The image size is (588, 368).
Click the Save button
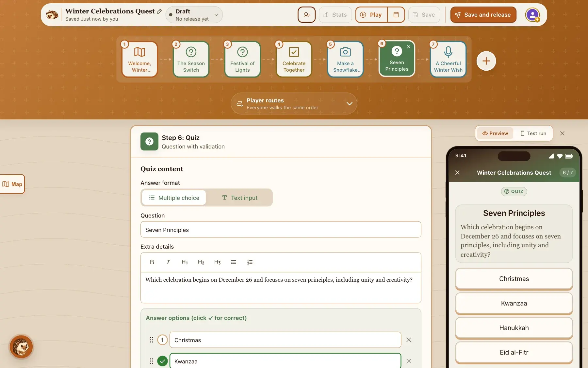pos(424,15)
